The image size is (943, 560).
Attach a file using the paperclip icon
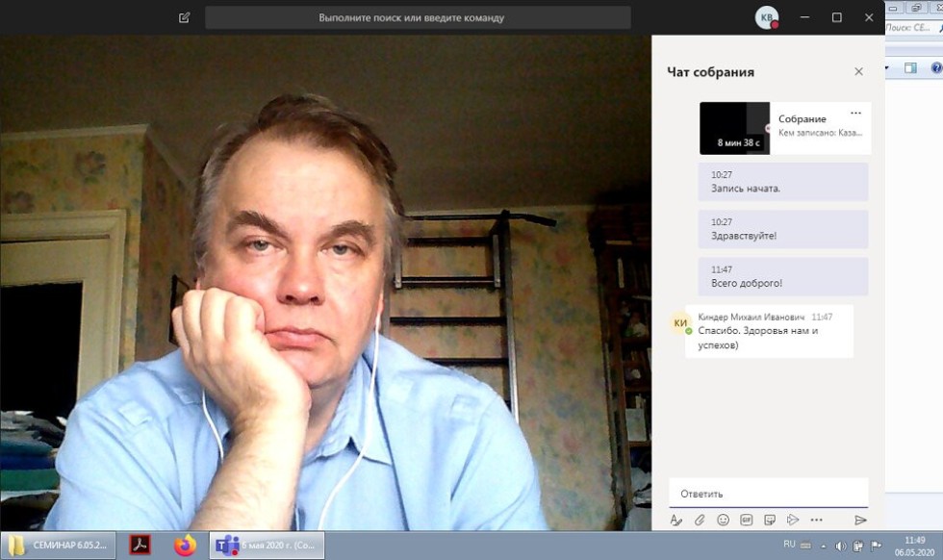[700, 520]
